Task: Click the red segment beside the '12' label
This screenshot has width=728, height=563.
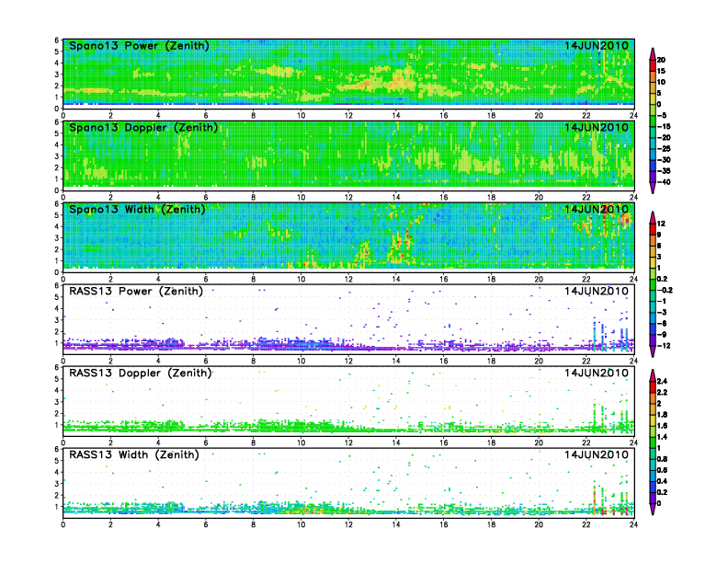Action: pyautogui.click(x=653, y=229)
